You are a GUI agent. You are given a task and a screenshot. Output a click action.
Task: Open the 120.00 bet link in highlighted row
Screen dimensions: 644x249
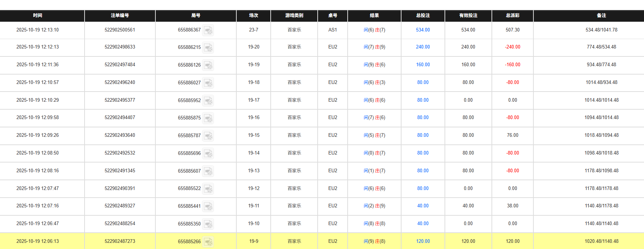423,241
